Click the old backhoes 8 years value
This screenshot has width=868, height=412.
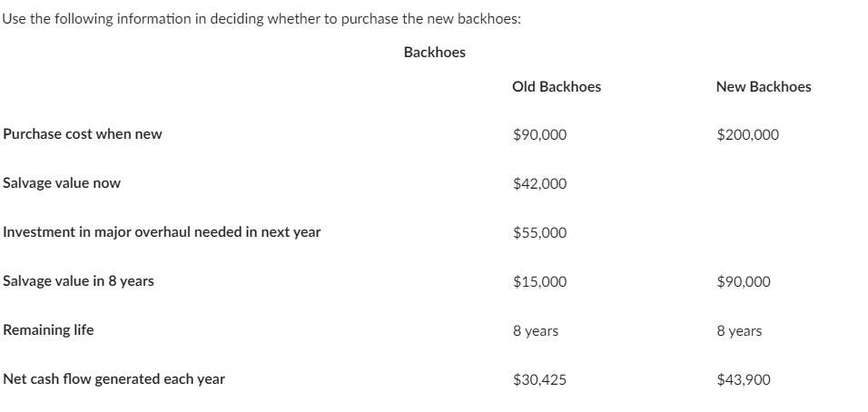click(536, 331)
